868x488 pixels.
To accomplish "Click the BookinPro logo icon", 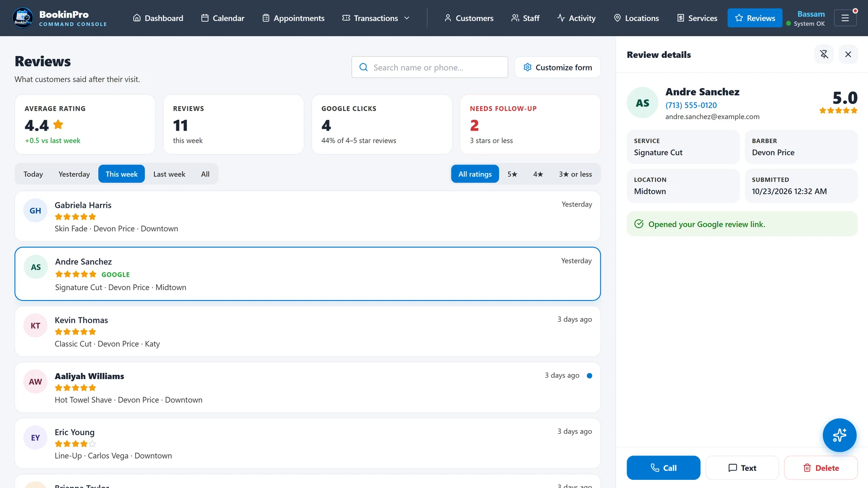I will [x=23, y=18].
